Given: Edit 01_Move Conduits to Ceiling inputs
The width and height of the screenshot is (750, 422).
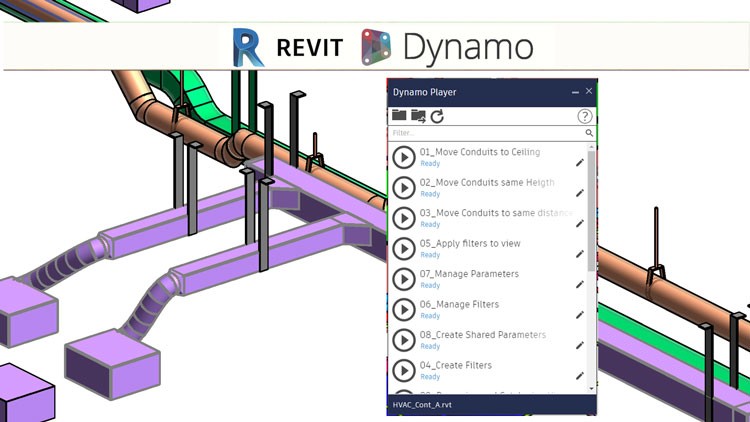Looking at the screenshot, I should click(580, 163).
